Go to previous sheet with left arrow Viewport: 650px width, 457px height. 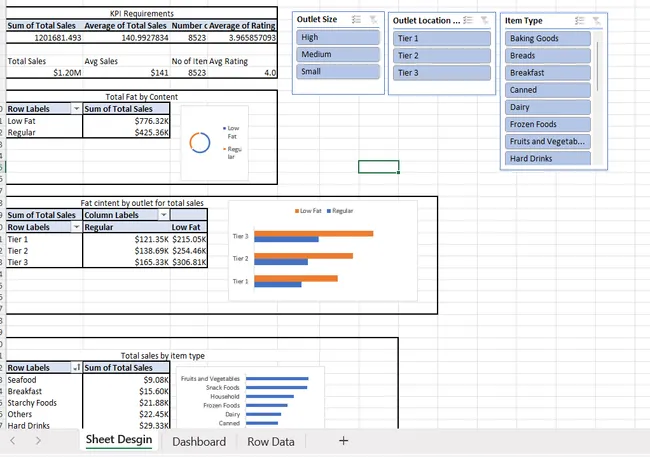point(12,441)
